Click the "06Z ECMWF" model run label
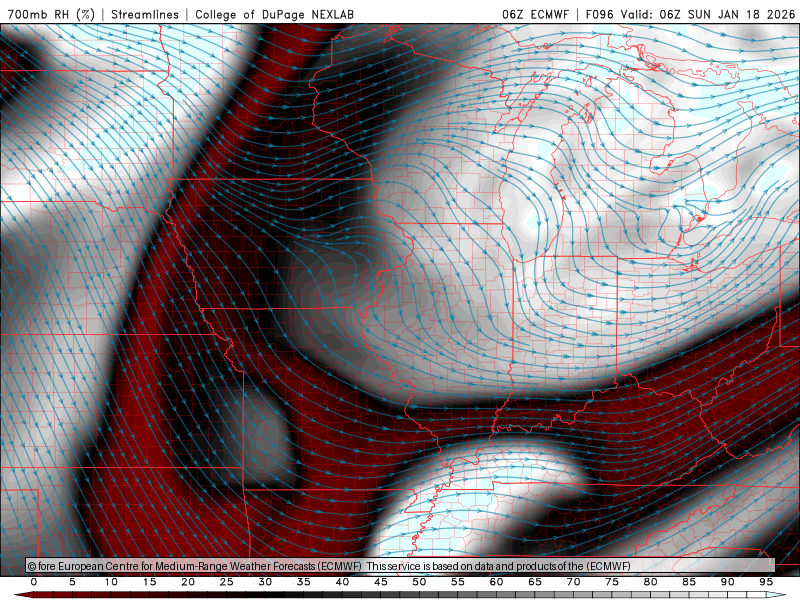 (x=535, y=14)
